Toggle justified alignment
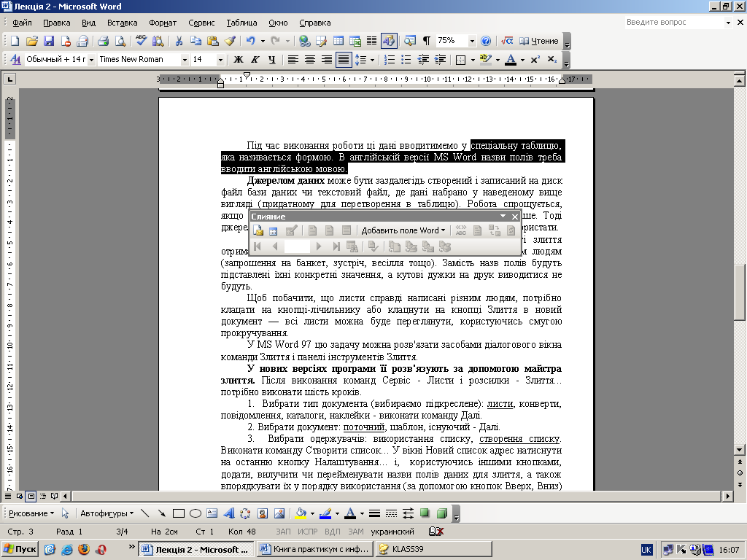This screenshot has height=560, width=747. tap(343, 60)
